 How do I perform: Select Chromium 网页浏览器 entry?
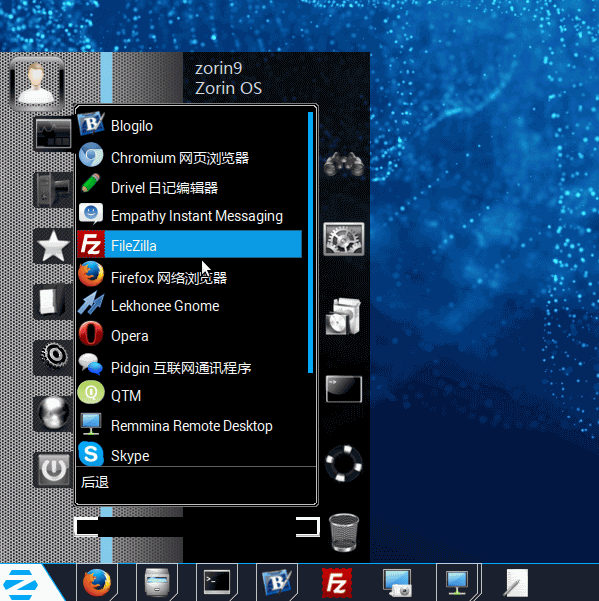[x=189, y=157]
